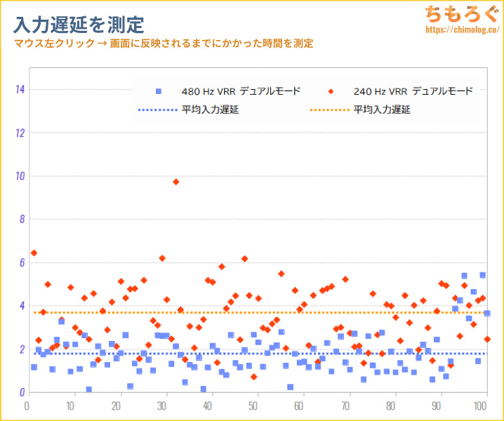504x421 pixels.
Task: Click the y-axis label 8
Action: [x=21, y=219]
